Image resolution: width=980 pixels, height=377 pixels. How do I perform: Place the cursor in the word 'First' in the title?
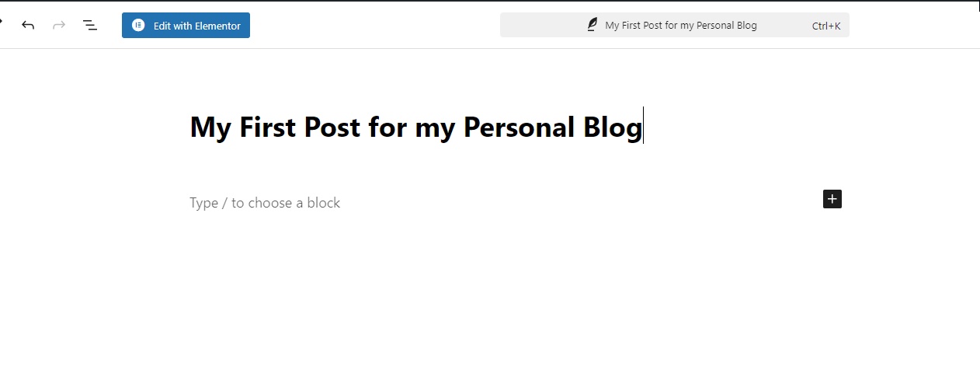[x=268, y=127]
